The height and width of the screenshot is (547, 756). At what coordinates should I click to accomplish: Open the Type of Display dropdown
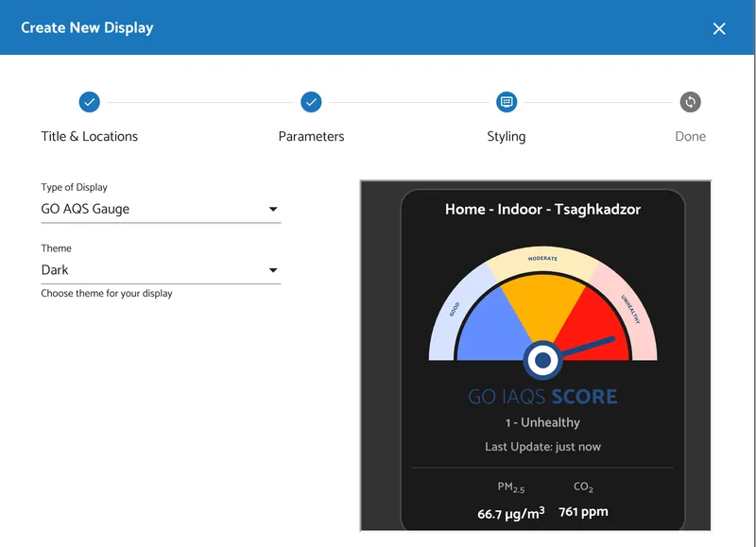(x=161, y=209)
